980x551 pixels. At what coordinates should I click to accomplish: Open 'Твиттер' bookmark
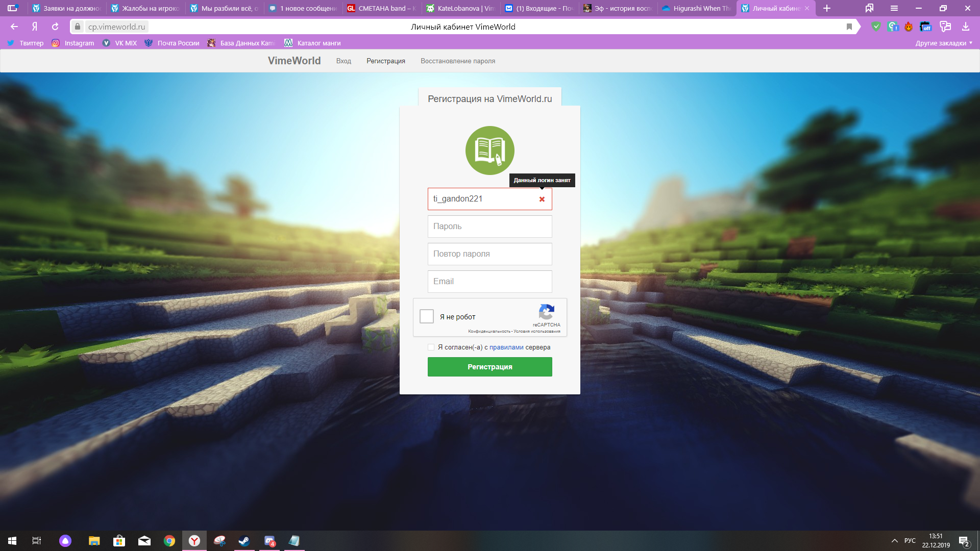[26, 43]
